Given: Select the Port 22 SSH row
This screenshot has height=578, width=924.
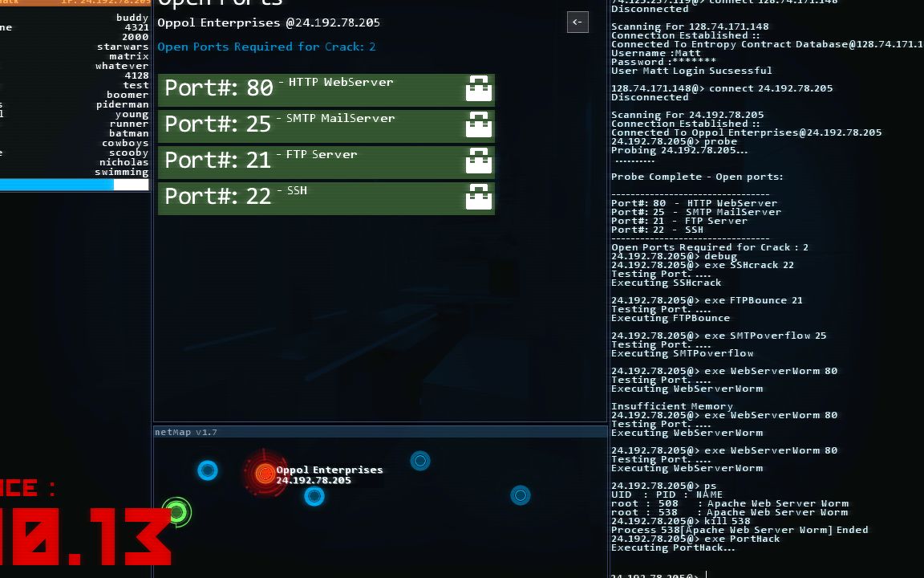Looking at the screenshot, I should point(326,197).
